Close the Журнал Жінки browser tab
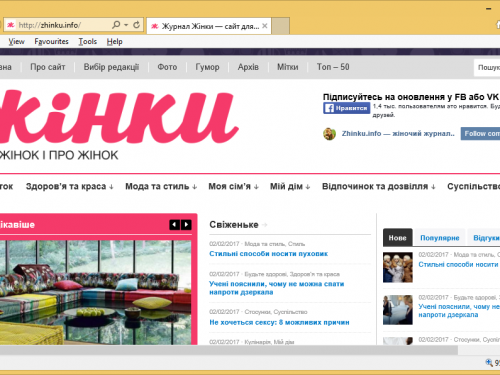The image size is (500, 375). pyautogui.click(x=265, y=26)
